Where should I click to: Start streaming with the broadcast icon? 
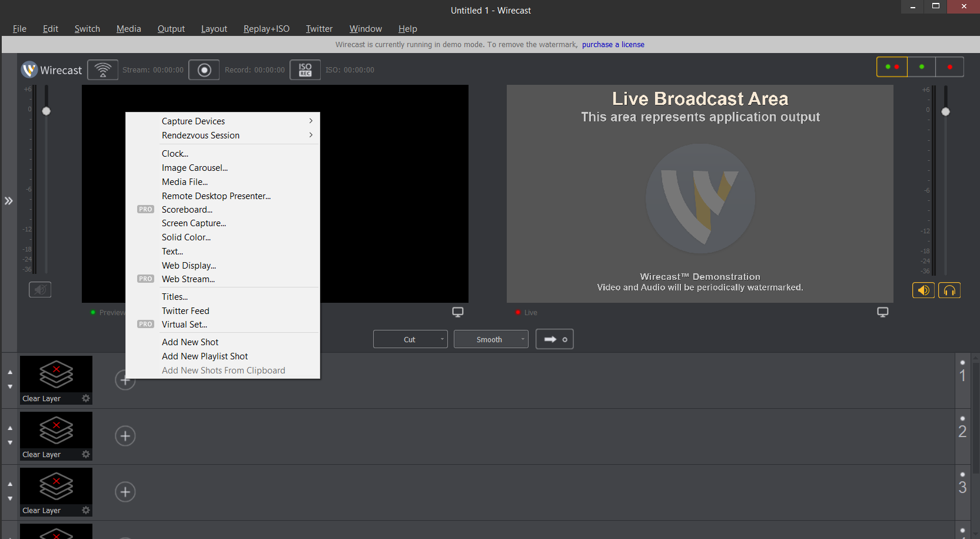point(103,70)
